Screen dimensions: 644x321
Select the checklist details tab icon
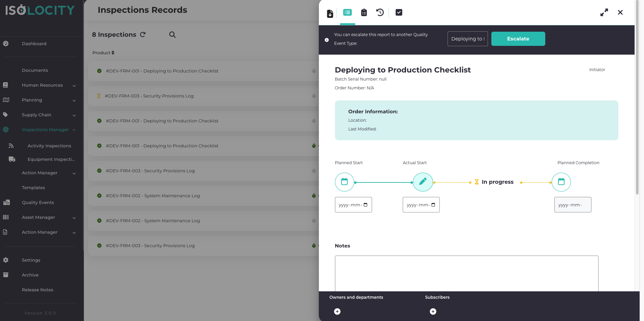coord(347,12)
